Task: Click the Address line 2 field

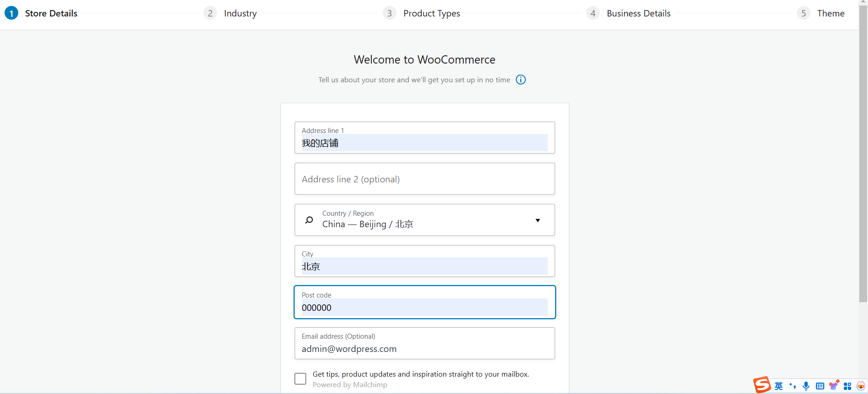Action: [x=425, y=179]
